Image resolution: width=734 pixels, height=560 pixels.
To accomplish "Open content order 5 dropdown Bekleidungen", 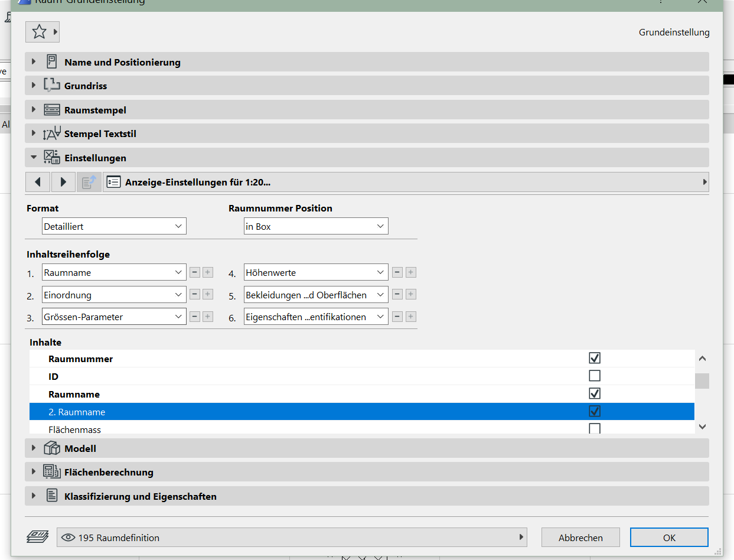I will click(316, 294).
